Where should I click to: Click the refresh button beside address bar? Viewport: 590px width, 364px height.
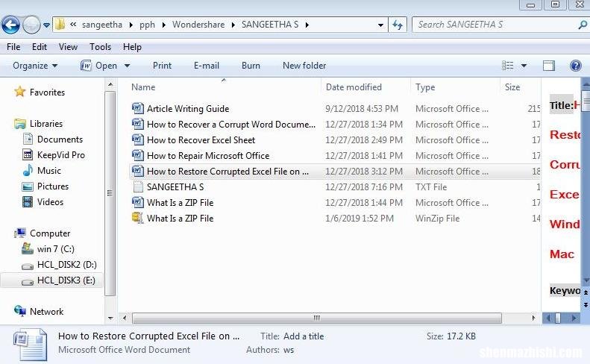coord(398,25)
